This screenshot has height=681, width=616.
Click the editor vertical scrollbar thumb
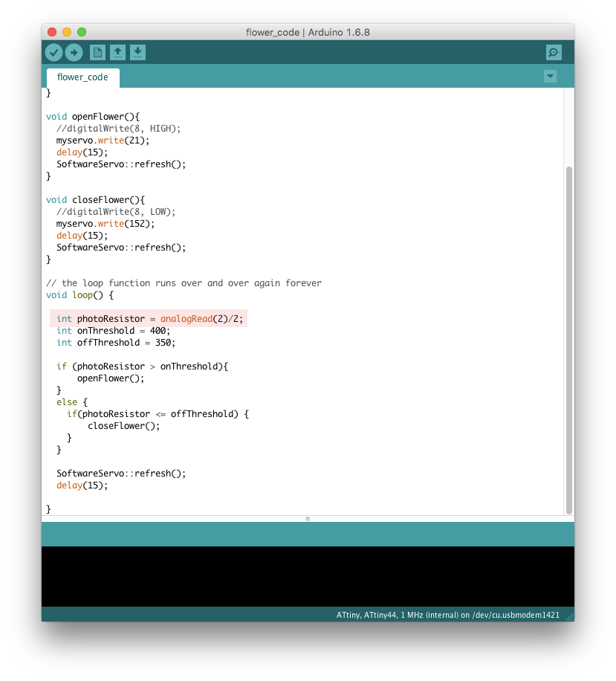tap(569, 340)
